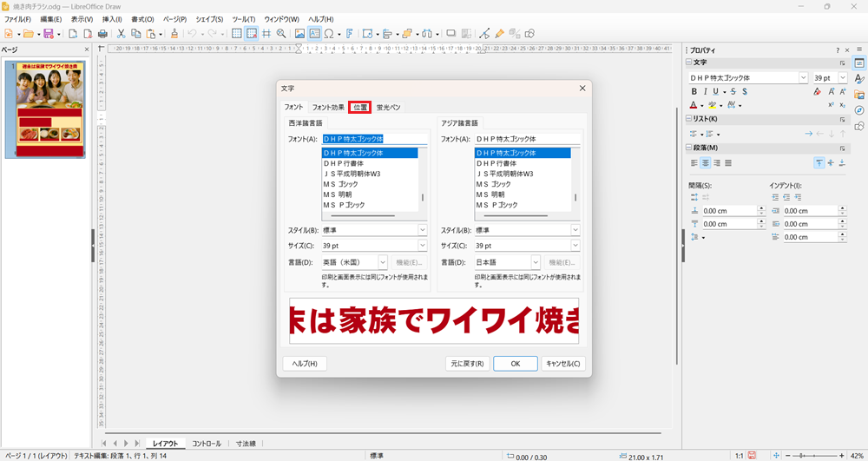Viewport: 868px width, 461px height.
Task: Toggle Strikethrough in sidebar properties
Action: [733, 92]
